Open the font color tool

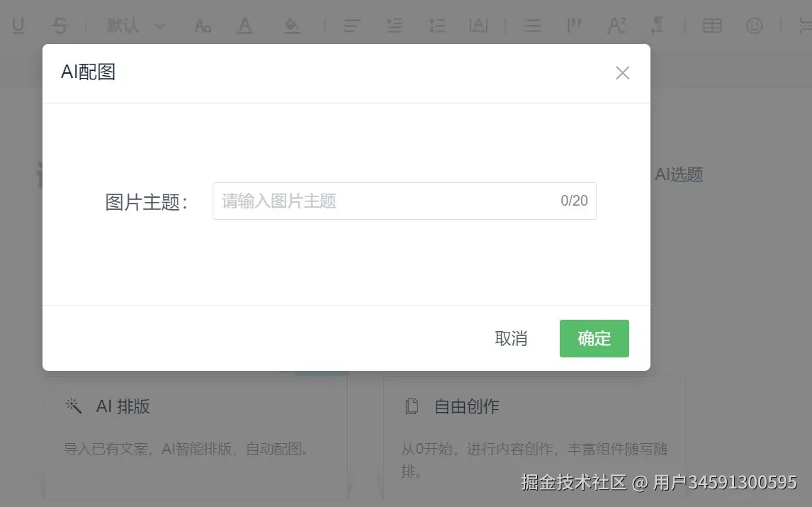[x=245, y=26]
